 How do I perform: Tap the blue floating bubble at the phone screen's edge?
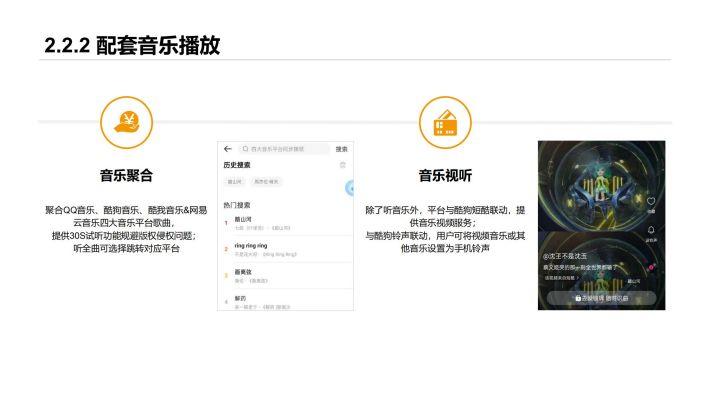tap(350, 188)
